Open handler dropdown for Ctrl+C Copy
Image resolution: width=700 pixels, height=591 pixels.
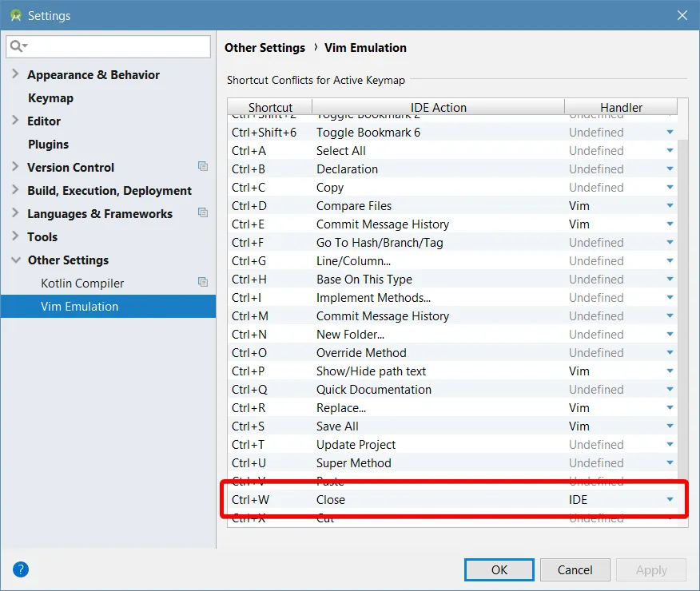tap(670, 188)
